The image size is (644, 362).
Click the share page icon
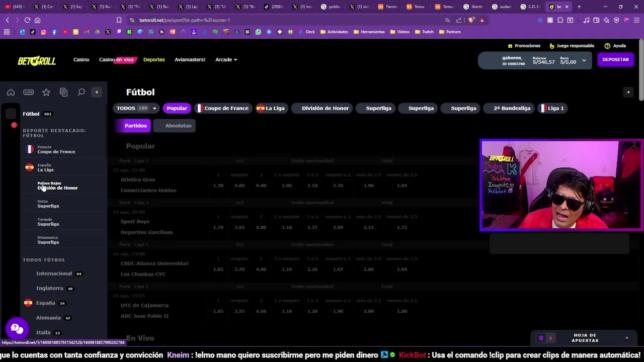[x=459, y=20]
